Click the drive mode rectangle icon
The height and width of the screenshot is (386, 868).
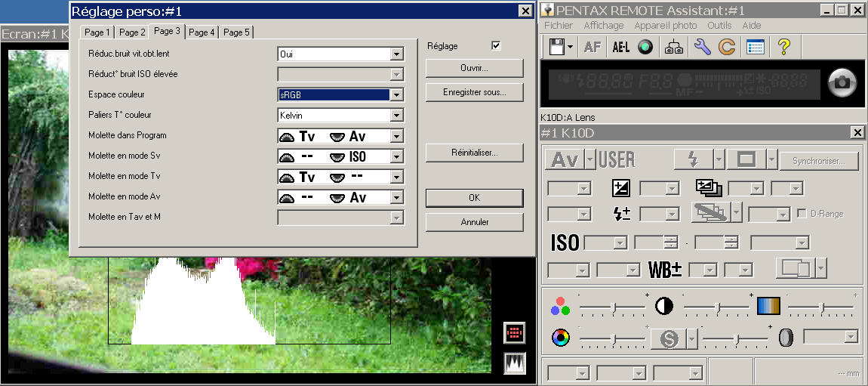(x=746, y=160)
